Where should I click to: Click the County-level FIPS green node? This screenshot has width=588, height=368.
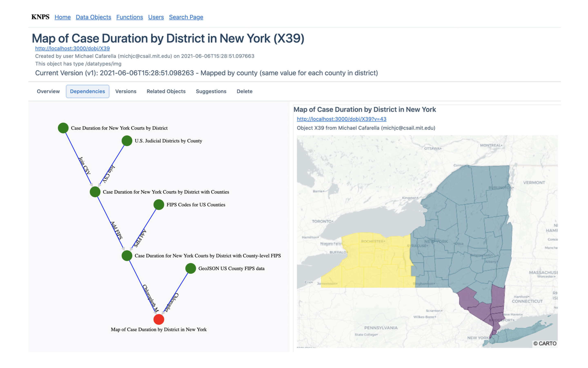pos(127,256)
